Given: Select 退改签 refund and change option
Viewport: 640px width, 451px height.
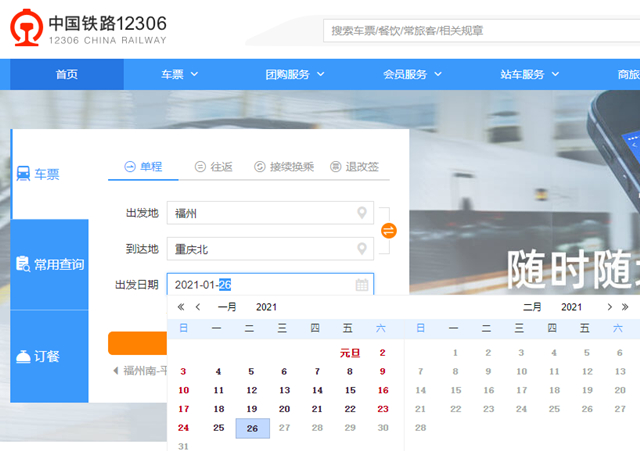Looking at the screenshot, I should [x=355, y=167].
